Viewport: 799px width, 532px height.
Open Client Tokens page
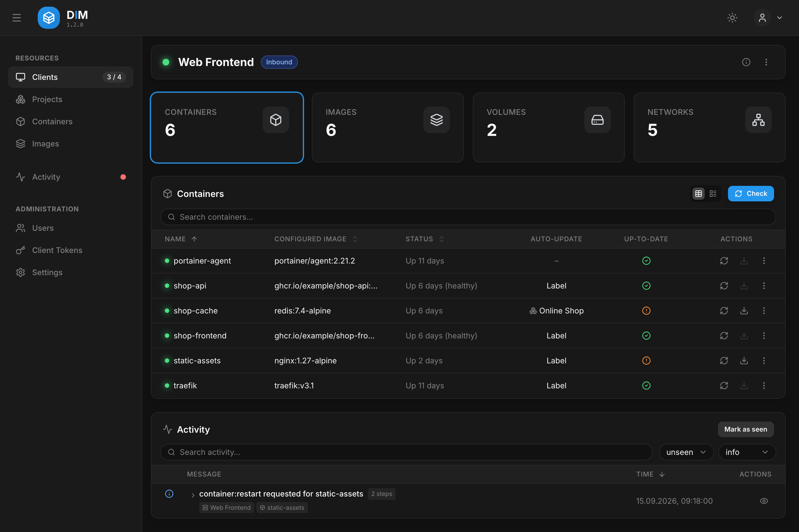70,250
